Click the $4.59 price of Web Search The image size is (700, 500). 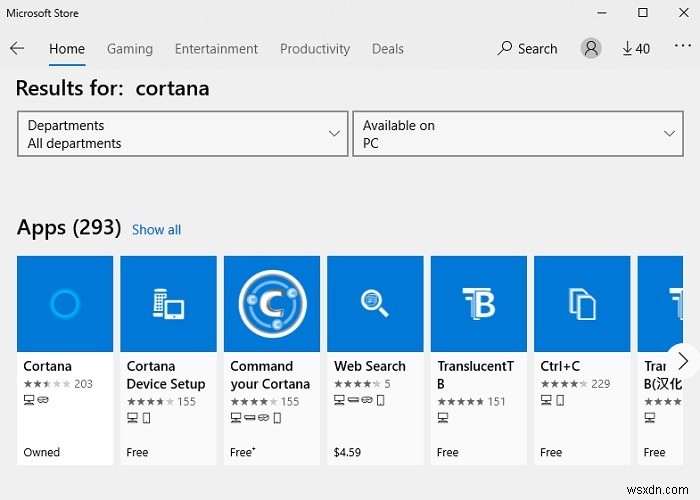347,452
